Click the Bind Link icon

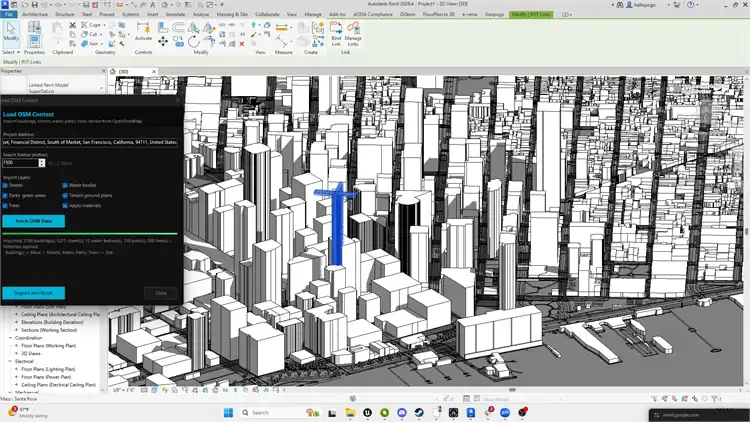tap(336, 34)
